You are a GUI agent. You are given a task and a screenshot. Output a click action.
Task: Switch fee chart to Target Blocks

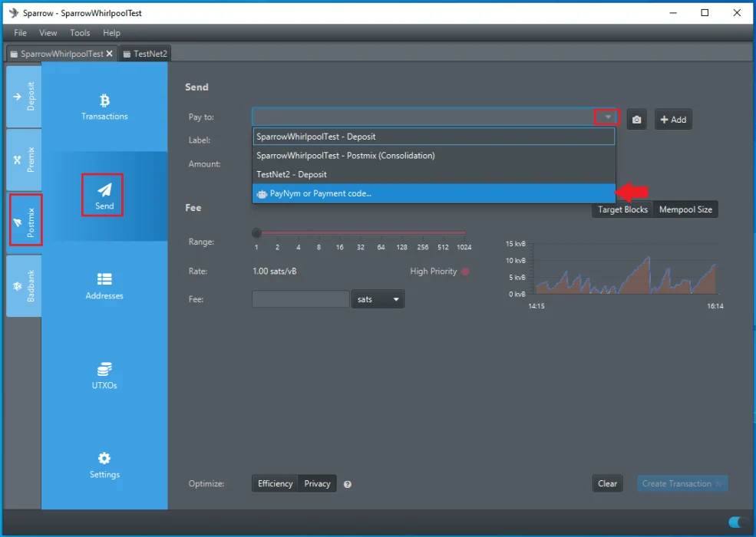click(622, 209)
